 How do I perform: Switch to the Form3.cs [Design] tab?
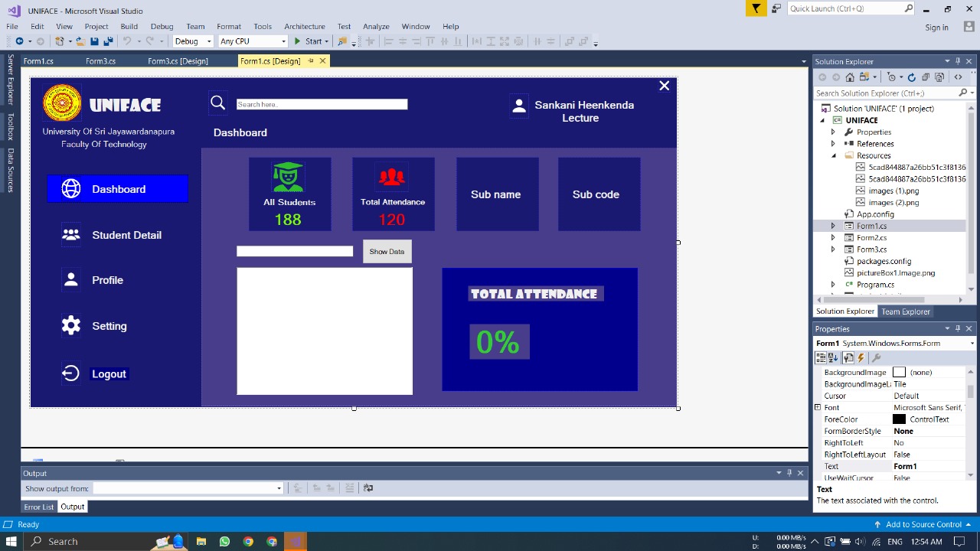[178, 61]
